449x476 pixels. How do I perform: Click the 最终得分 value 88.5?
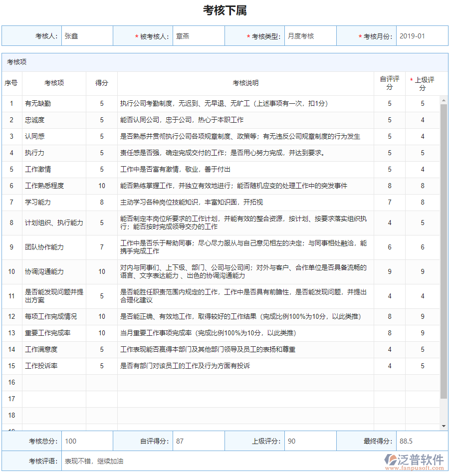pyautogui.click(x=422, y=441)
